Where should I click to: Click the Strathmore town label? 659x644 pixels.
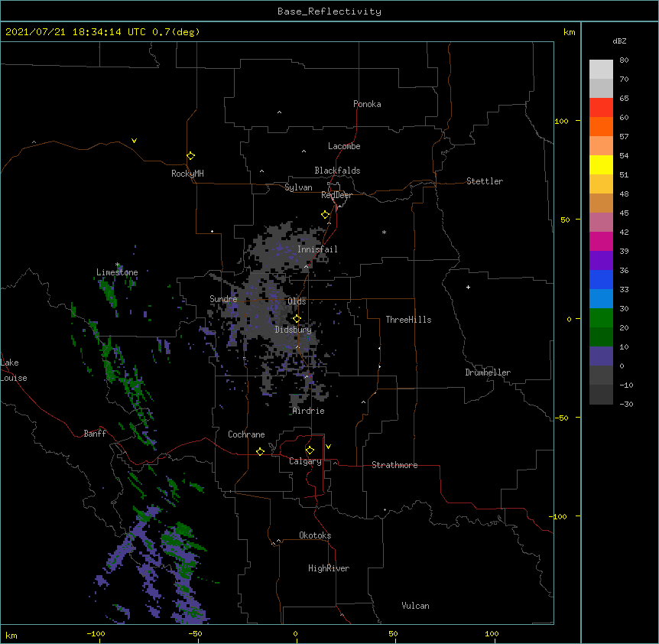click(394, 465)
